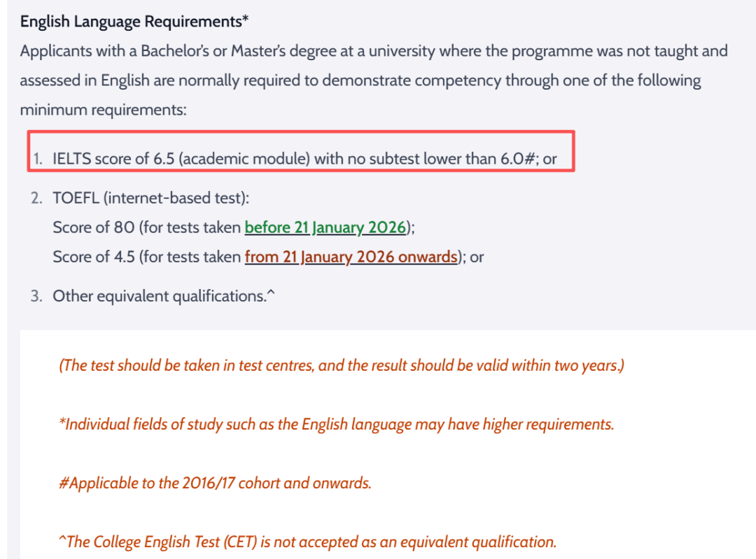Open the 'from 21 January 2026 onwards' link
756x559 pixels.
tap(351, 256)
